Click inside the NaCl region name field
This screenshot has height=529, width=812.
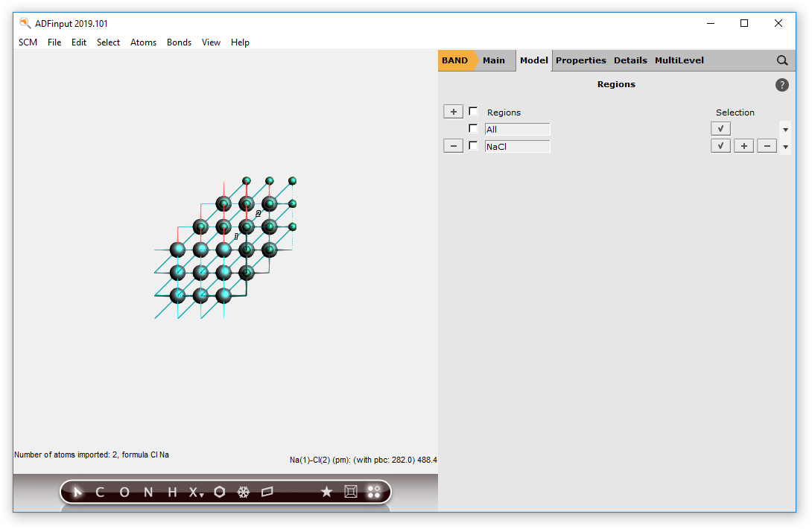pyautogui.click(x=517, y=146)
